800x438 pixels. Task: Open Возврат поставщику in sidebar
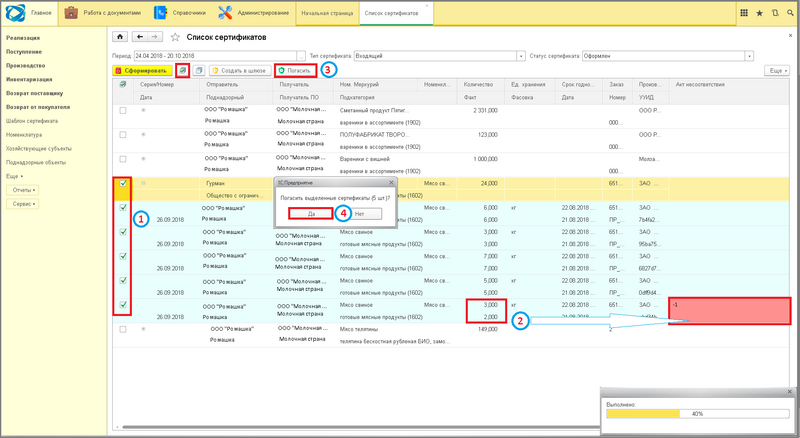click(35, 93)
